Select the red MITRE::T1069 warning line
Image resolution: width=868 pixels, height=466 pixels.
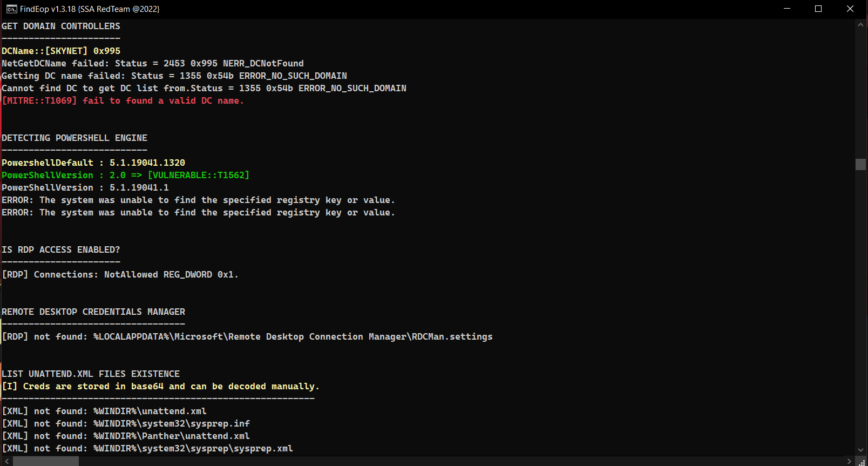[x=122, y=100]
